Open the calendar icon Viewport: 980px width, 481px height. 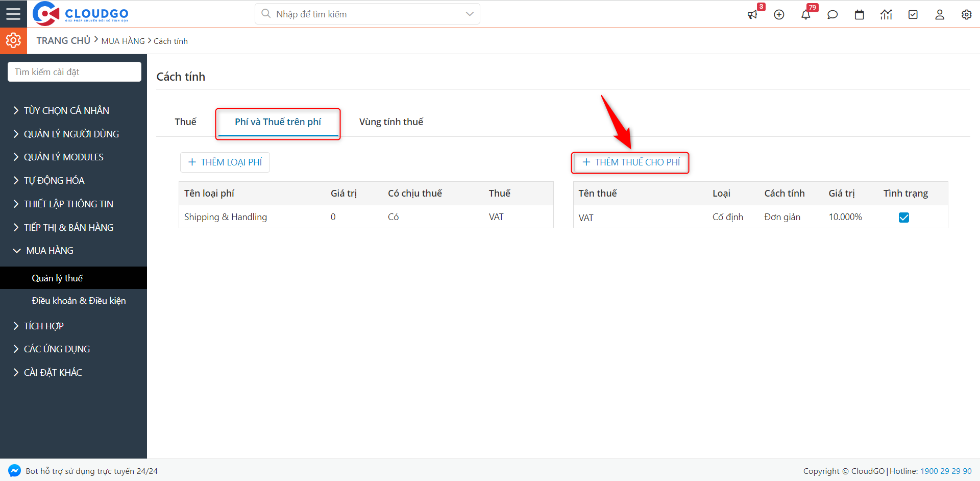point(860,15)
